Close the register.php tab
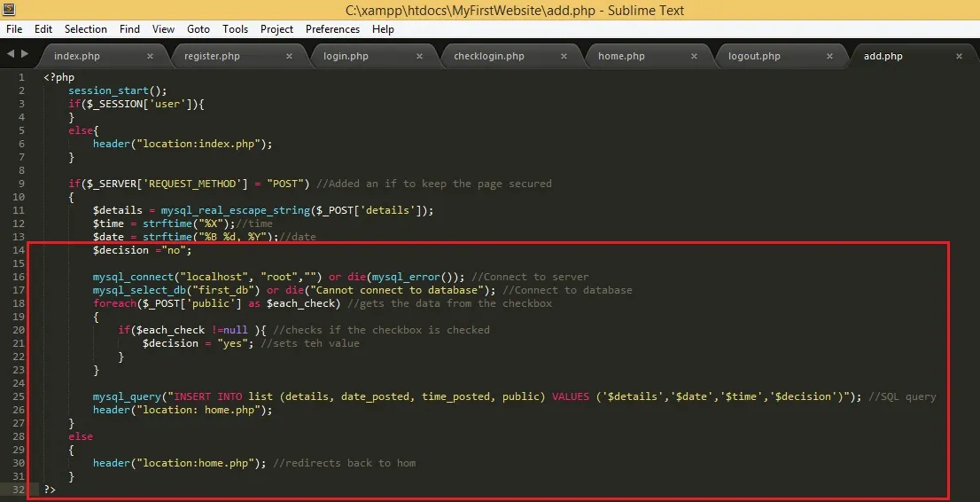The image size is (980, 502). [x=289, y=56]
